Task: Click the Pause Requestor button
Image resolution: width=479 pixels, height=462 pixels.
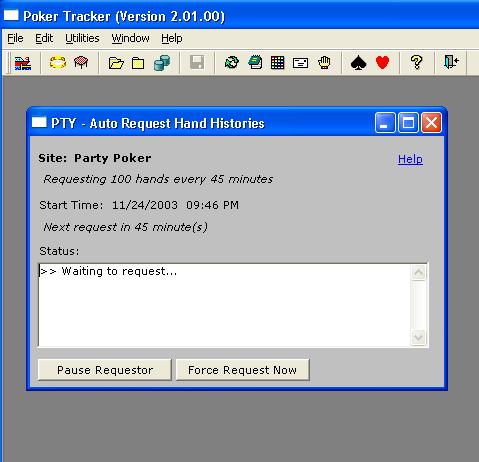Action: point(105,370)
